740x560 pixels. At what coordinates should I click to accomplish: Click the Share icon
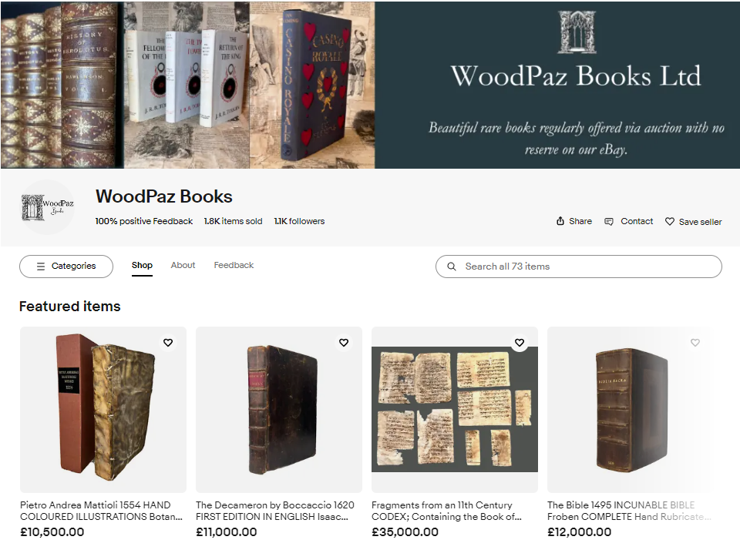pos(560,221)
